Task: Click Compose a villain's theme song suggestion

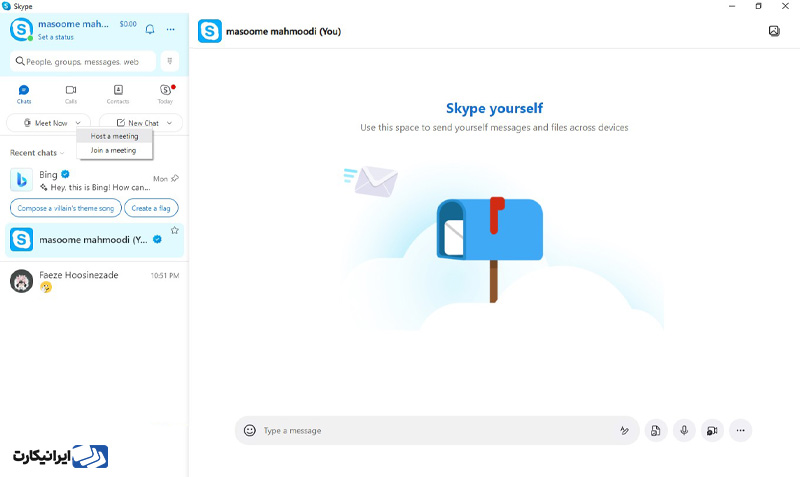Action: (65, 208)
